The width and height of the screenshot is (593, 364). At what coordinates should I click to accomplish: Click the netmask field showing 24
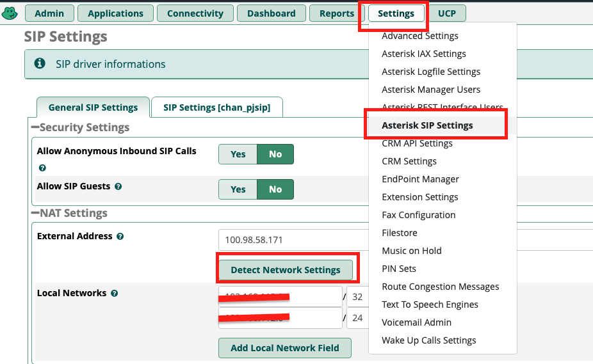click(358, 318)
